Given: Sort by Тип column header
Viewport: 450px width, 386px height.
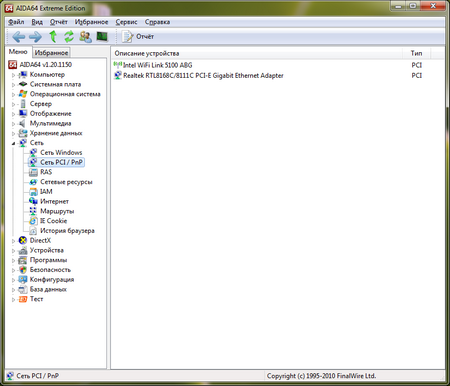Looking at the screenshot, I should tap(416, 53).
